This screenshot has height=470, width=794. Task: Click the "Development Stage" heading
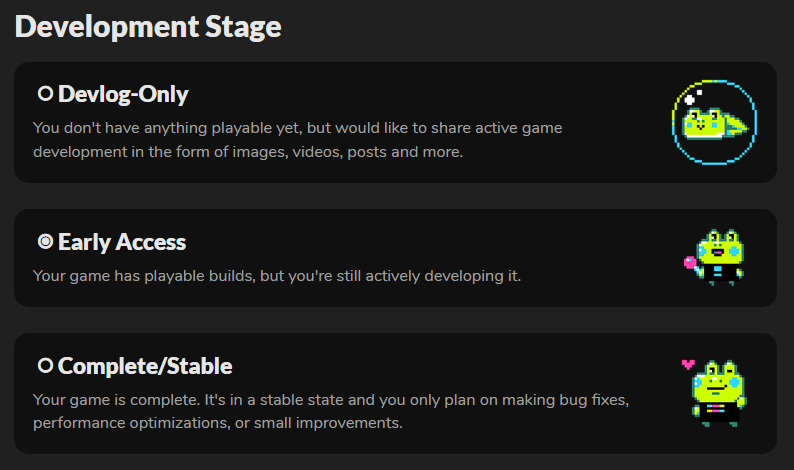pos(148,27)
